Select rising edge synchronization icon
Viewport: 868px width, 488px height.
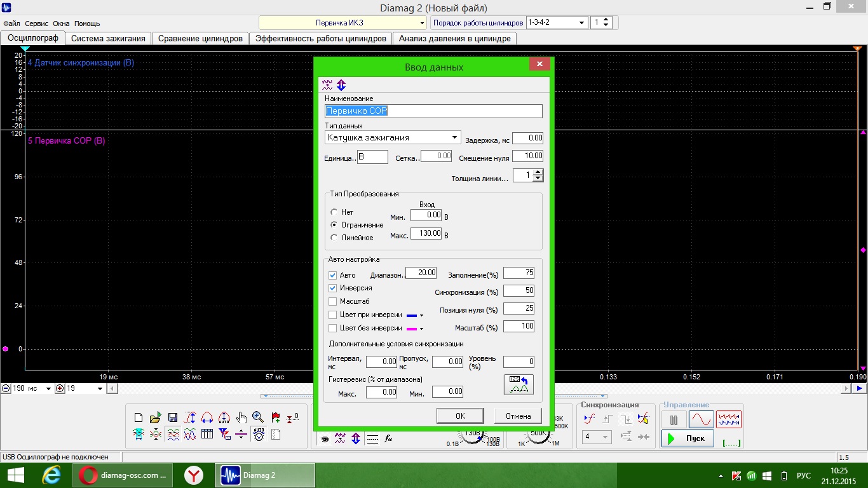coord(607,419)
